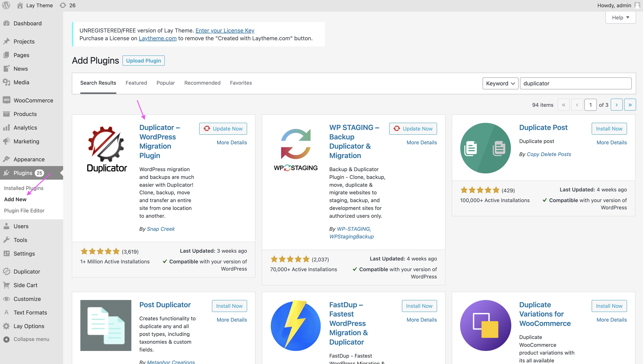Update WP STAGING plugin now
The height and width of the screenshot is (364, 643).
413,129
